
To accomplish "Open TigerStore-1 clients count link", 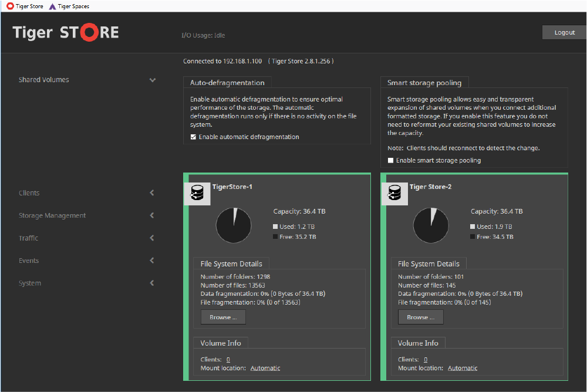I will tap(228, 359).
